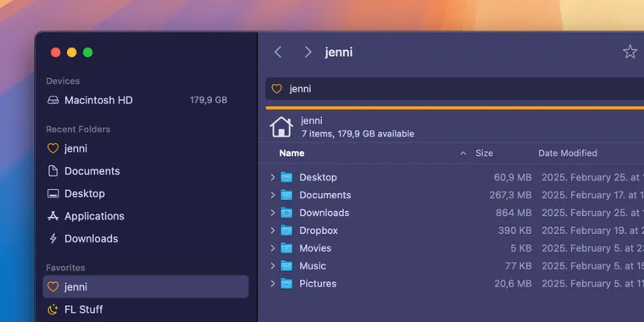
Task: Select the Dropbox folder name
Action: [319, 230]
